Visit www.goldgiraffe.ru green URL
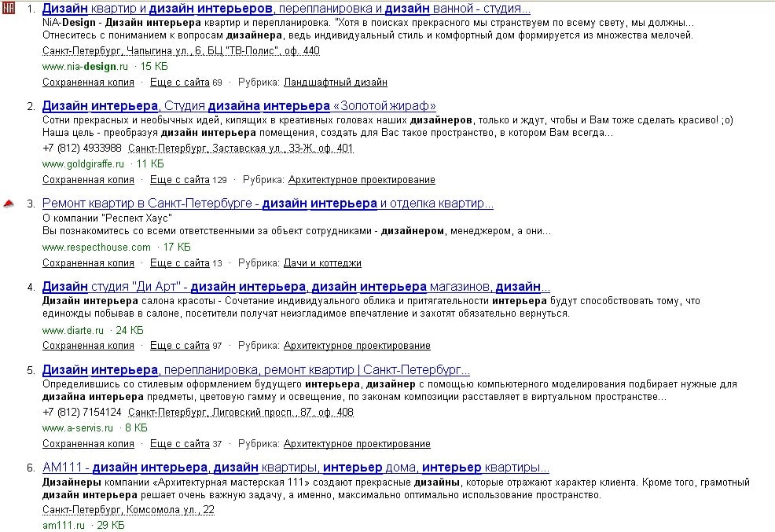This screenshot has width=775, height=532. coord(83,163)
